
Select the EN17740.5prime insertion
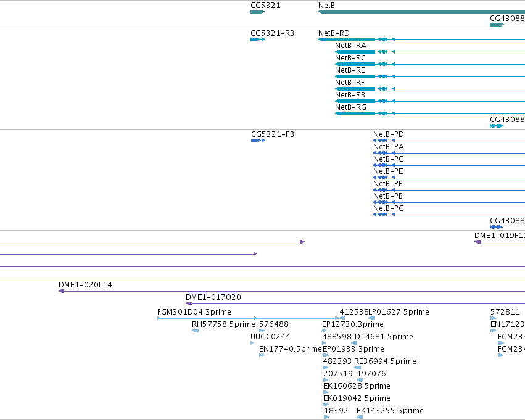pos(262,355)
